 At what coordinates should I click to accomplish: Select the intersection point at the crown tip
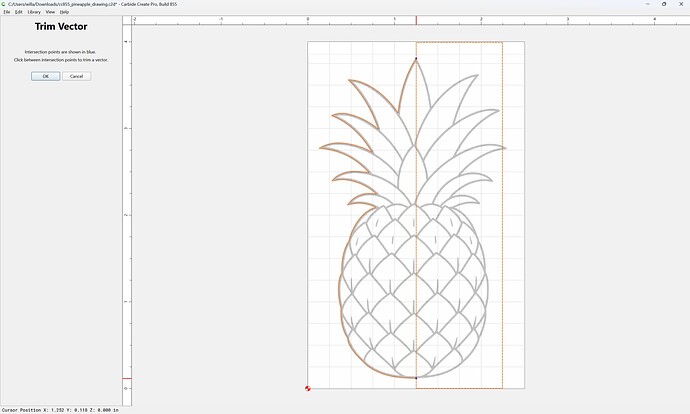[416, 59]
